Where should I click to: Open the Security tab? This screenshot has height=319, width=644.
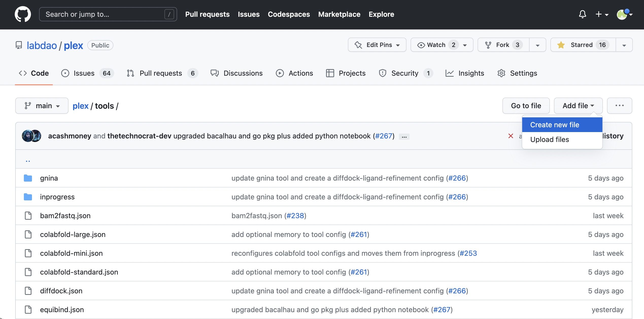[x=406, y=73]
